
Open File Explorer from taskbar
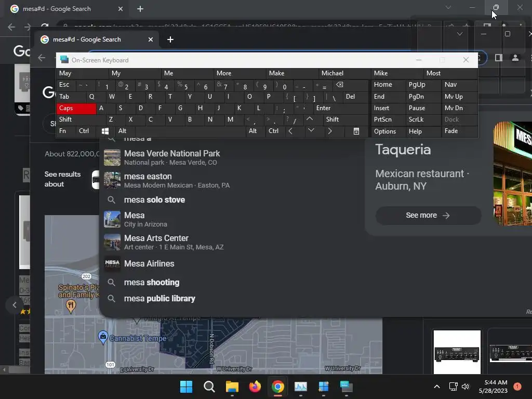coord(232,387)
